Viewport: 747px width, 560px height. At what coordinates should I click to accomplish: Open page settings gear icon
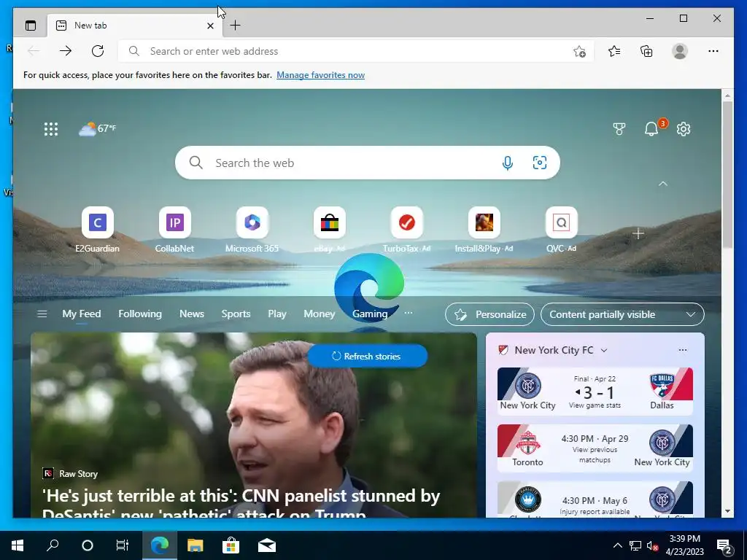684,128
